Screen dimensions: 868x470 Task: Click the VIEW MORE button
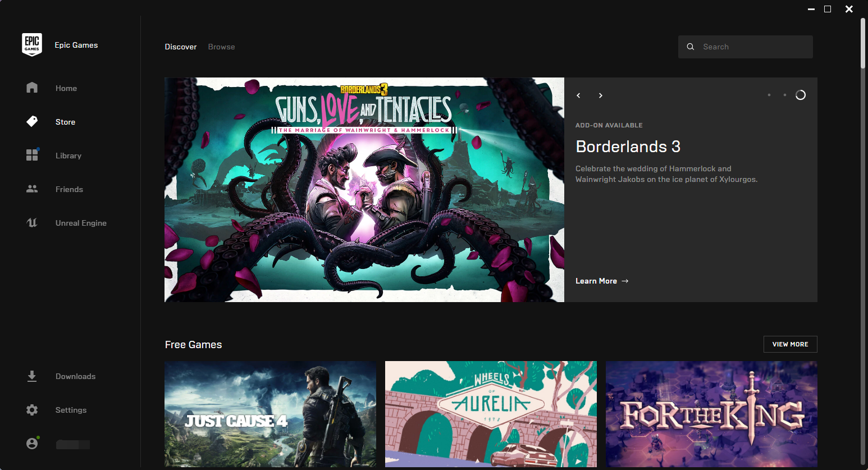[x=790, y=344]
